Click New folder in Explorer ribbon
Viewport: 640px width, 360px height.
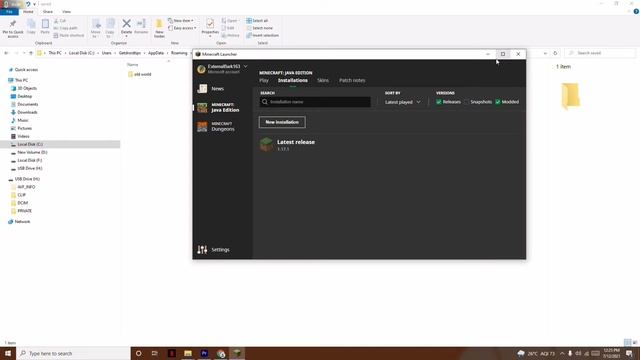tap(159, 28)
